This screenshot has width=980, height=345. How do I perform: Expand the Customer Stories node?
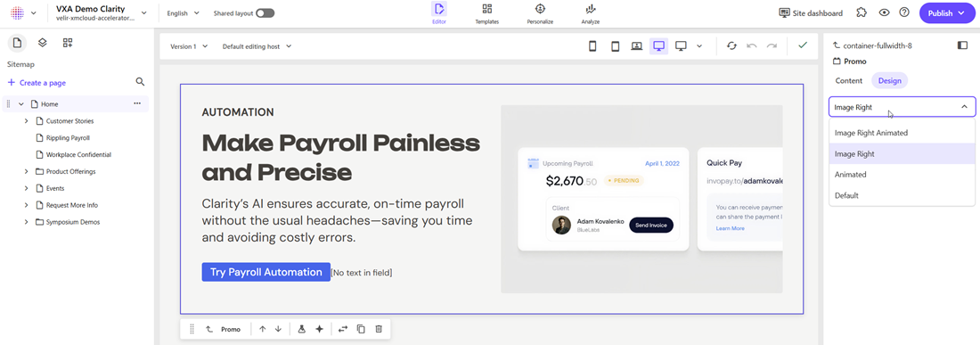pyautogui.click(x=26, y=120)
